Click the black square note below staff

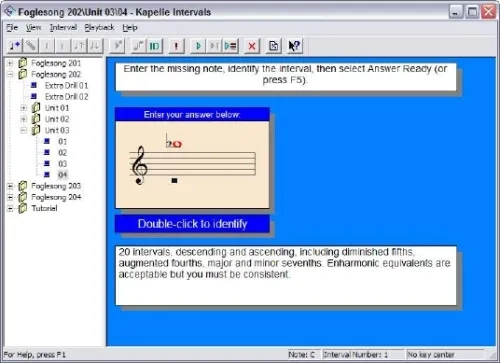click(174, 181)
